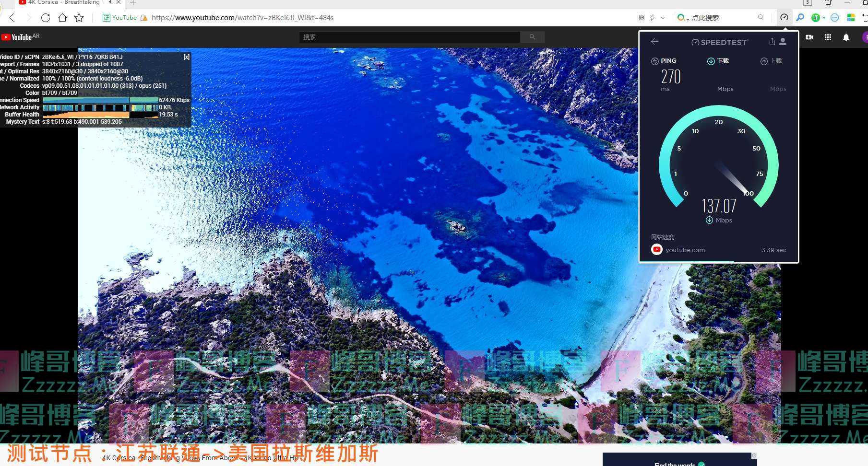Mute the tab via speaker icon
The width and height of the screenshot is (868, 466).
click(111, 2)
